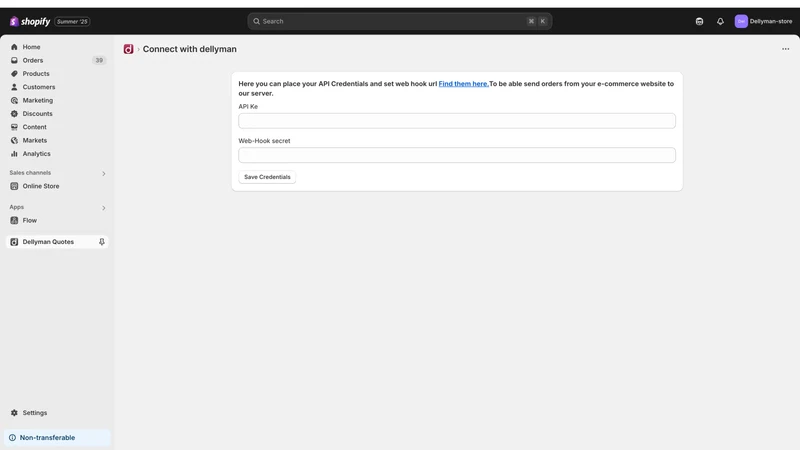Open Marketing in sidebar
The image size is (800, 450).
(57, 101)
